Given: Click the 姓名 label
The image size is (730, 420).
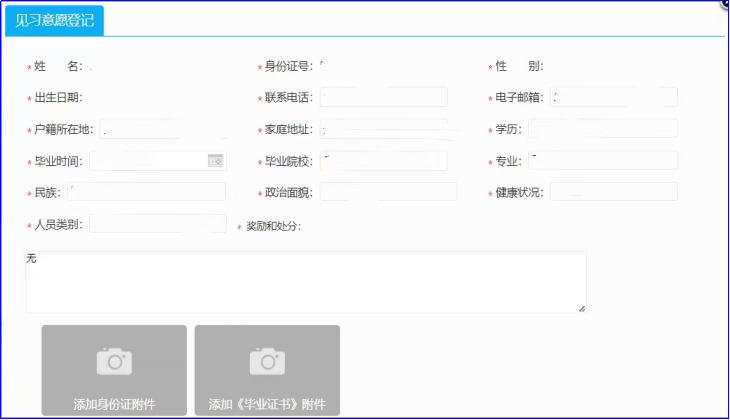Looking at the screenshot, I should tap(58, 66).
